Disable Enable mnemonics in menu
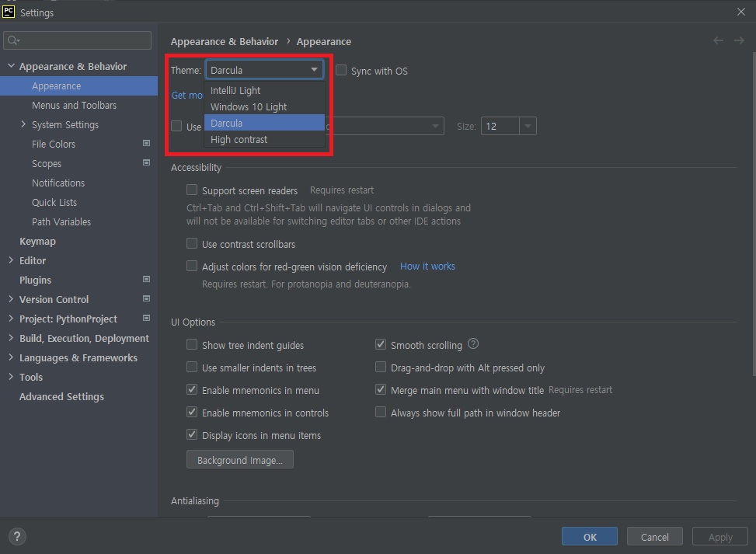 coord(192,389)
